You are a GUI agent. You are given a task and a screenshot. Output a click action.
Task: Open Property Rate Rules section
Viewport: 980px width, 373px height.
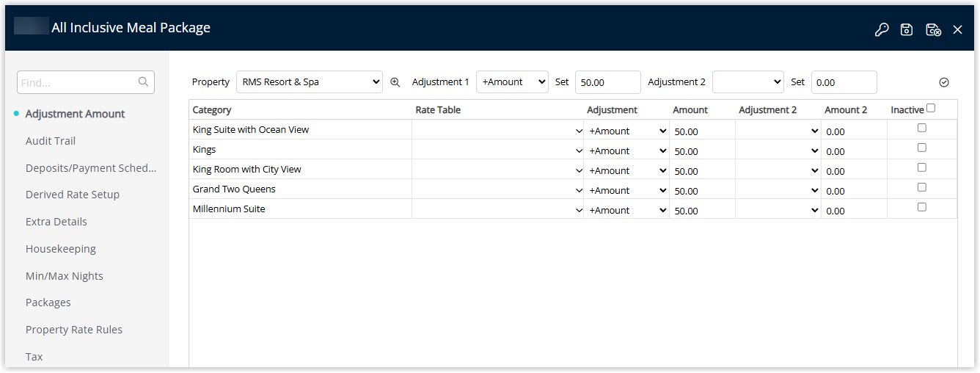point(74,330)
